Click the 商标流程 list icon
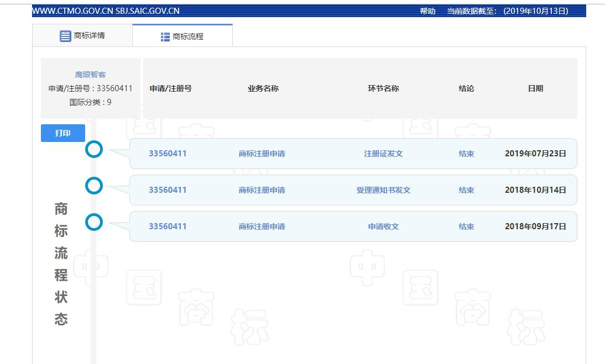 point(165,37)
